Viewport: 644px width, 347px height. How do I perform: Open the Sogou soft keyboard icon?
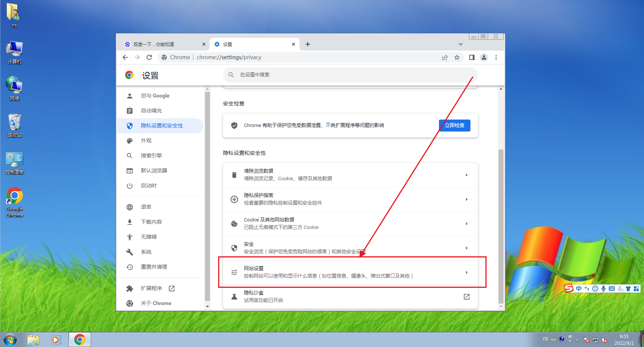click(x=611, y=288)
